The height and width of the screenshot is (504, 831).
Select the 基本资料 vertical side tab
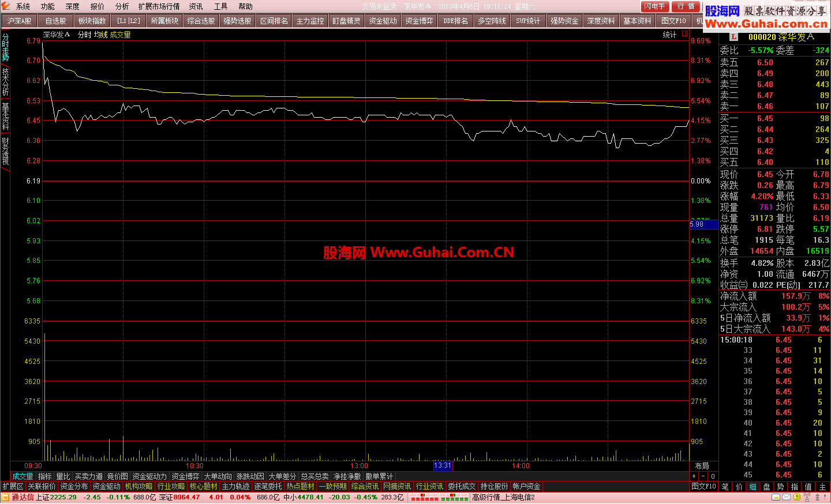[x=5, y=116]
